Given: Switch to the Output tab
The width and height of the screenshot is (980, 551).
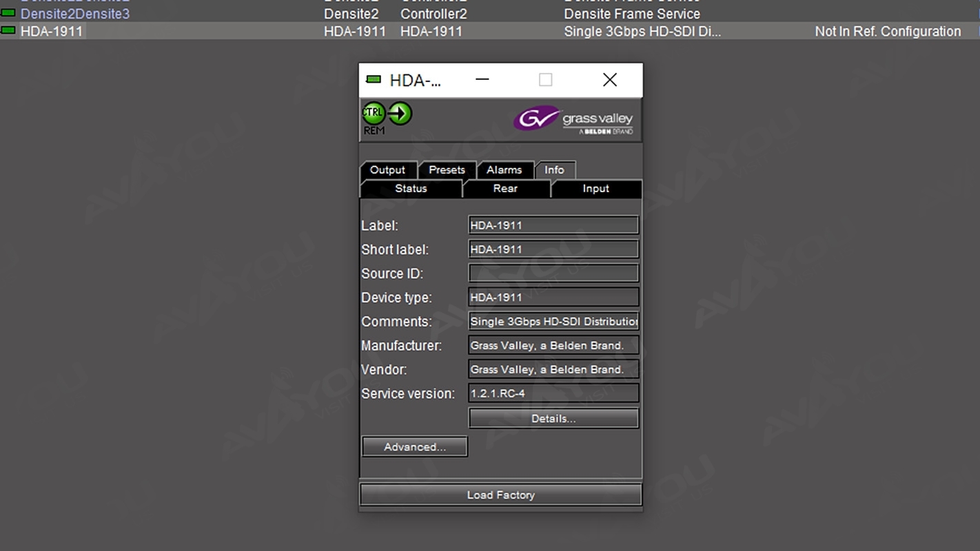Looking at the screenshot, I should pyautogui.click(x=387, y=170).
